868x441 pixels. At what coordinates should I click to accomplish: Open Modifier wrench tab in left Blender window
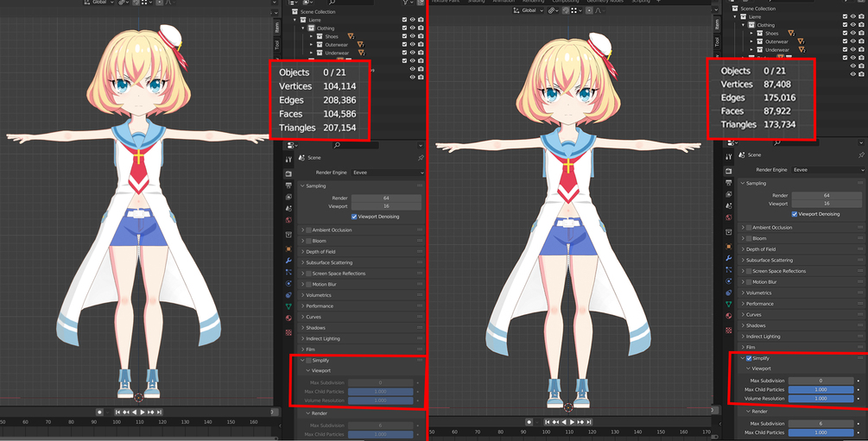(x=288, y=260)
